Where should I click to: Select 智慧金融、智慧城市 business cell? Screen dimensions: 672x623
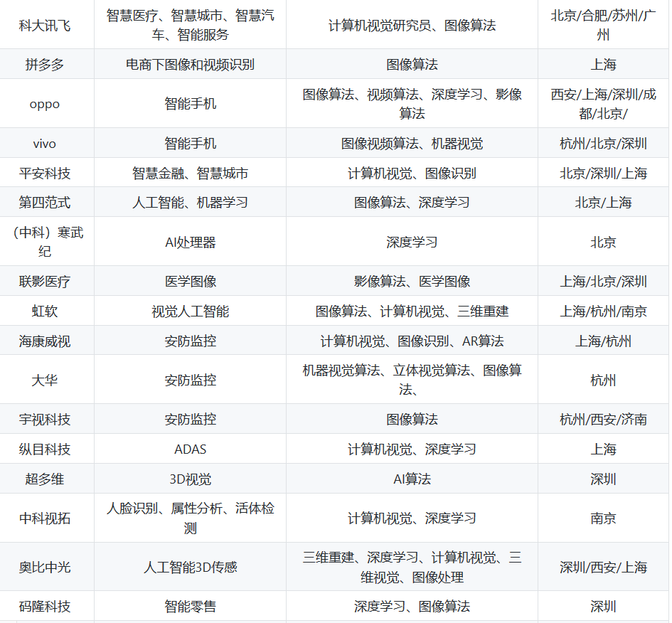tap(191, 173)
